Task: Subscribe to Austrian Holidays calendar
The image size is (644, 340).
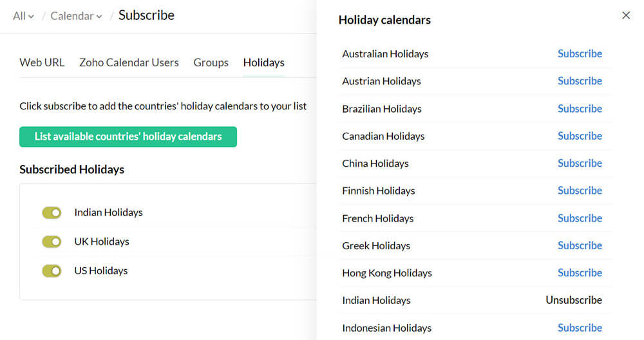Action: point(580,81)
